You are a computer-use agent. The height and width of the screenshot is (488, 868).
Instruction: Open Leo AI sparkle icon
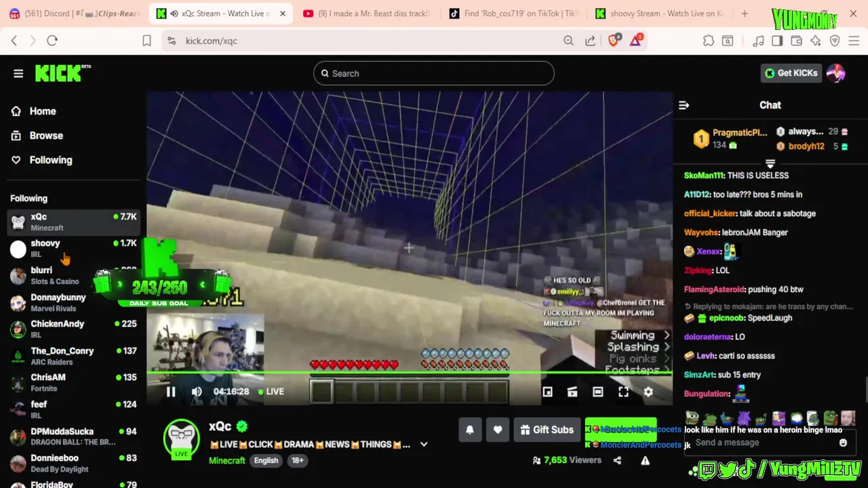tap(815, 41)
